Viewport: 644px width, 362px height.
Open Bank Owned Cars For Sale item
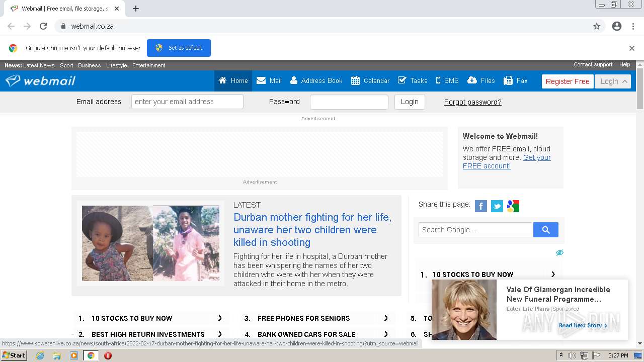click(316, 334)
